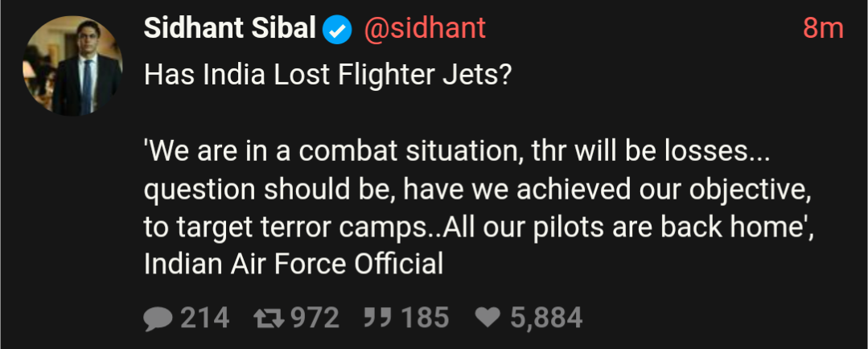Image resolution: width=868 pixels, height=349 pixels.
Task: Open Sidhant Sibal's profile avatar photo
Action: click(x=72, y=66)
